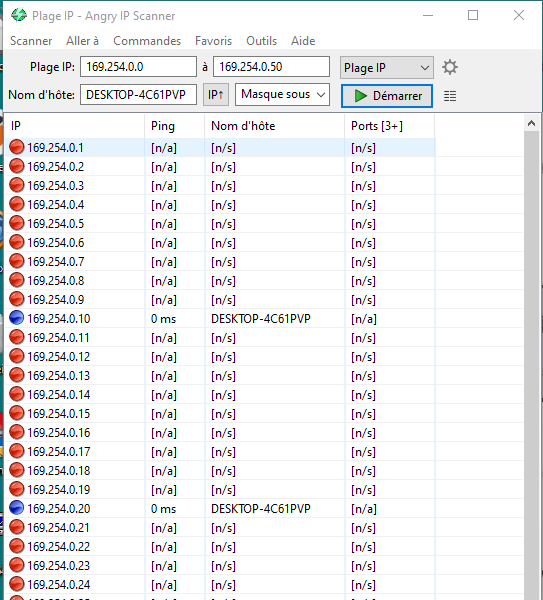The height and width of the screenshot is (600, 543).
Task: Start scan with Démarrer button
Action: [x=386, y=96]
